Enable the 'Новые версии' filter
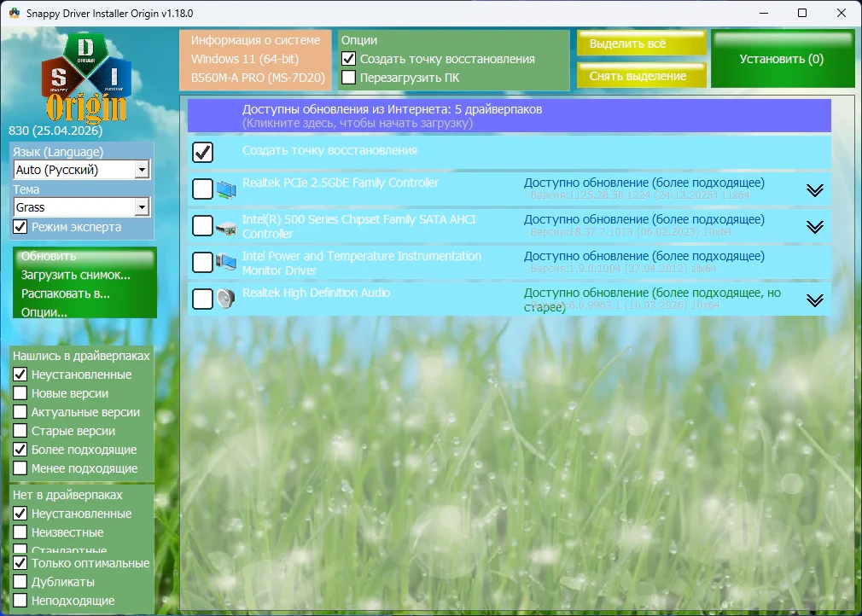 point(20,393)
